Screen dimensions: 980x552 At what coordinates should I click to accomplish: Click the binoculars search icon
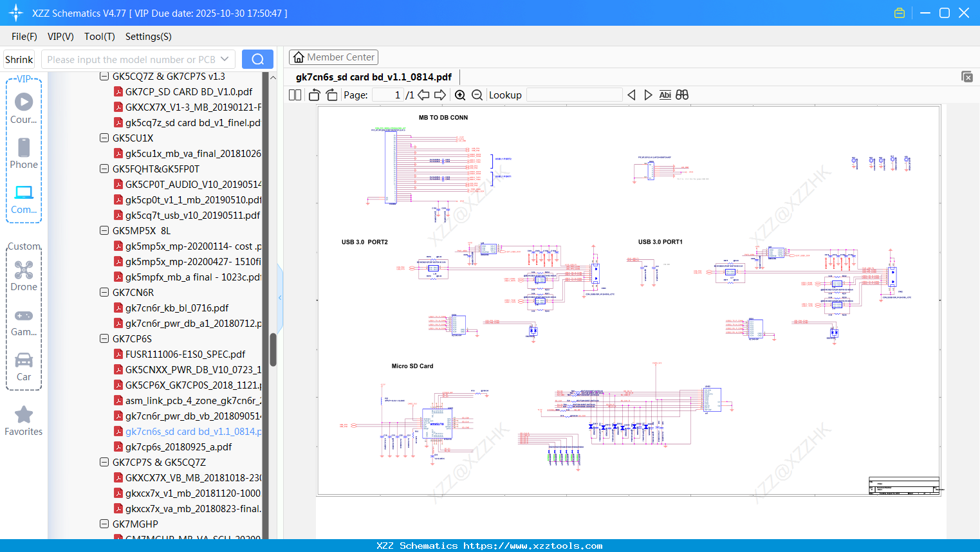point(682,95)
